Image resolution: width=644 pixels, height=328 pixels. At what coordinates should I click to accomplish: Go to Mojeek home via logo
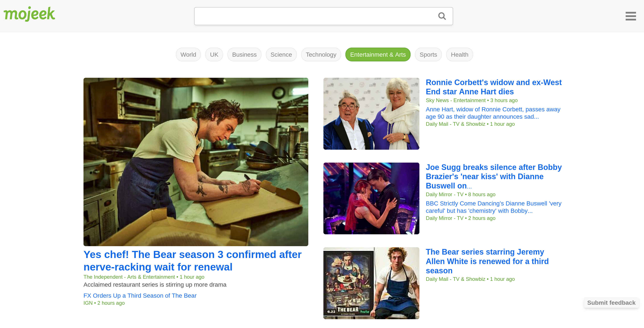(29, 14)
